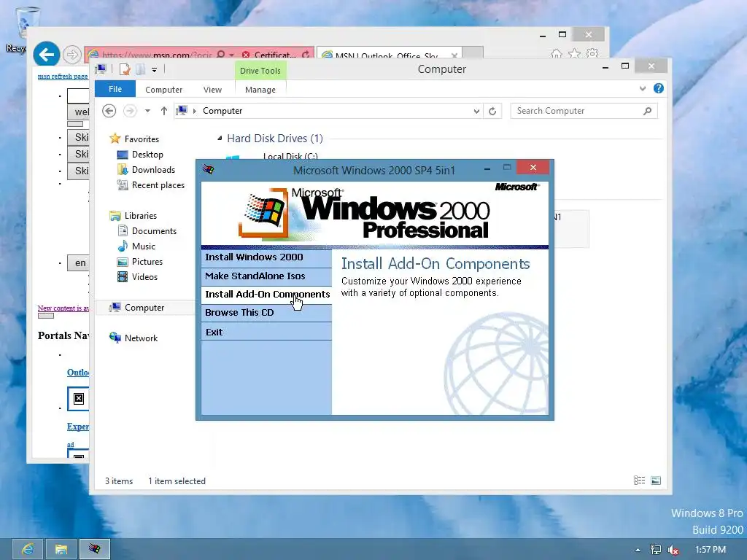
Task: Open Internet Explorer Tools gear
Action: click(592, 54)
